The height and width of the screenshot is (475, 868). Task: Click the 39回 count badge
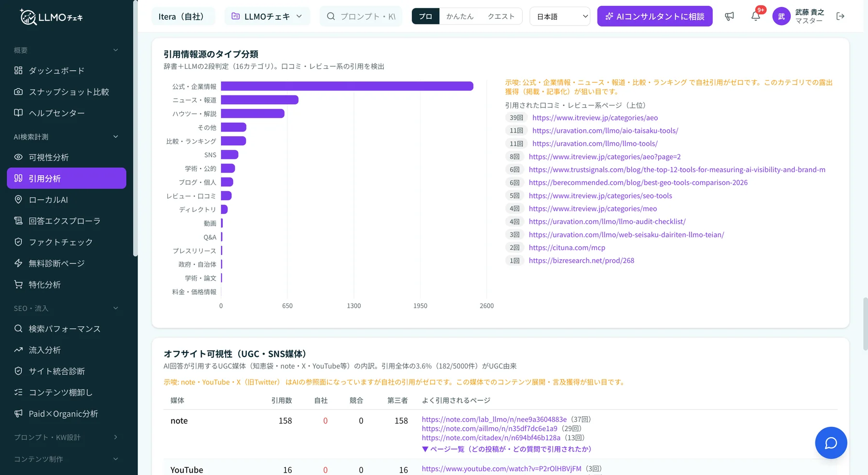click(x=516, y=118)
